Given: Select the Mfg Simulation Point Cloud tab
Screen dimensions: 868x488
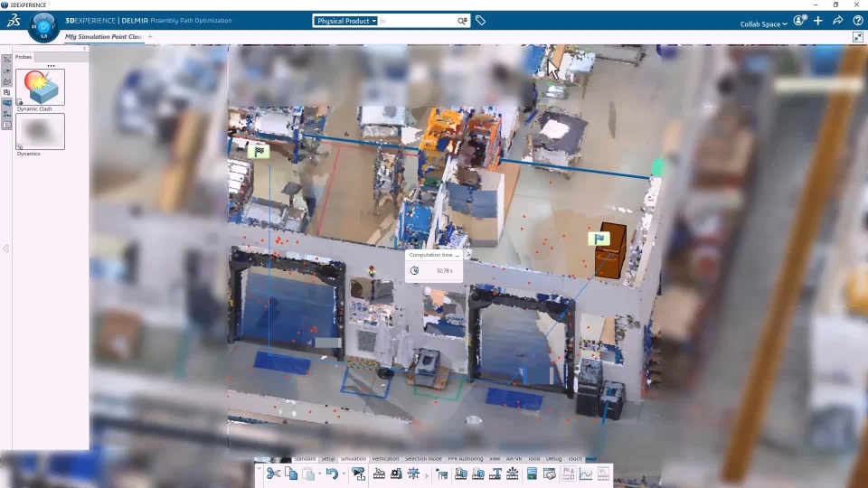Looking at the screenshot, I should pyautogui.click(x=103, y=36).
